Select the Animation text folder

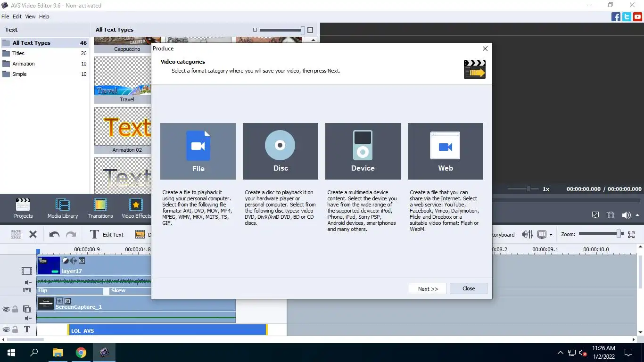click(45, 64)
